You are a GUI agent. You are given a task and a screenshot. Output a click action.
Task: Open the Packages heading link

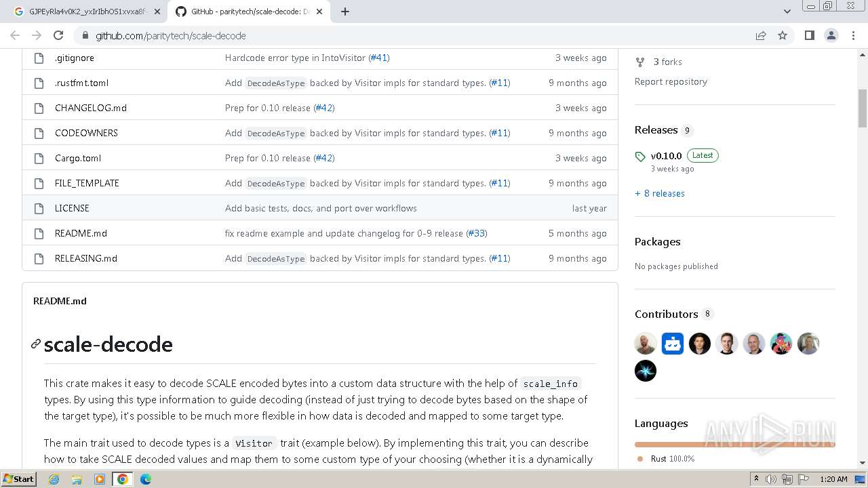[x=658, y=241]
